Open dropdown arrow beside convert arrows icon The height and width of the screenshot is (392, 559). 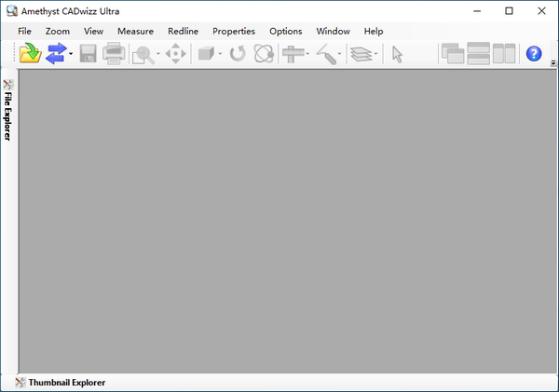click(x=71, y=54)
